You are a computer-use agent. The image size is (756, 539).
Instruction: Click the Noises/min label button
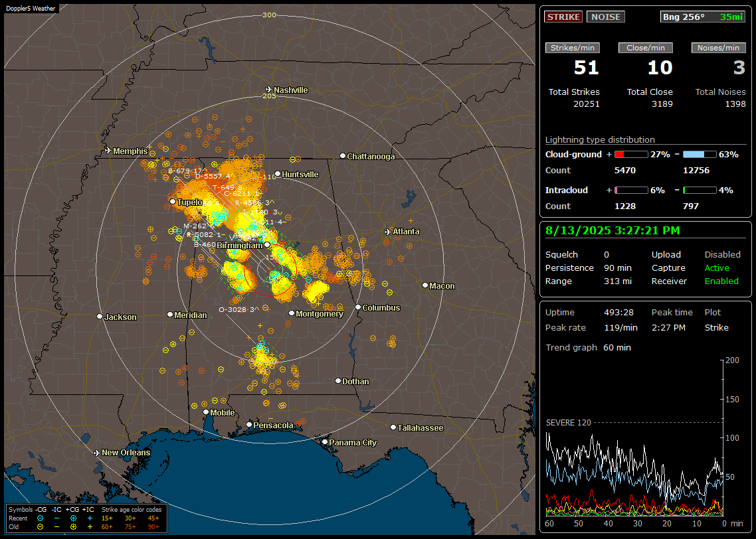point(718,48)
